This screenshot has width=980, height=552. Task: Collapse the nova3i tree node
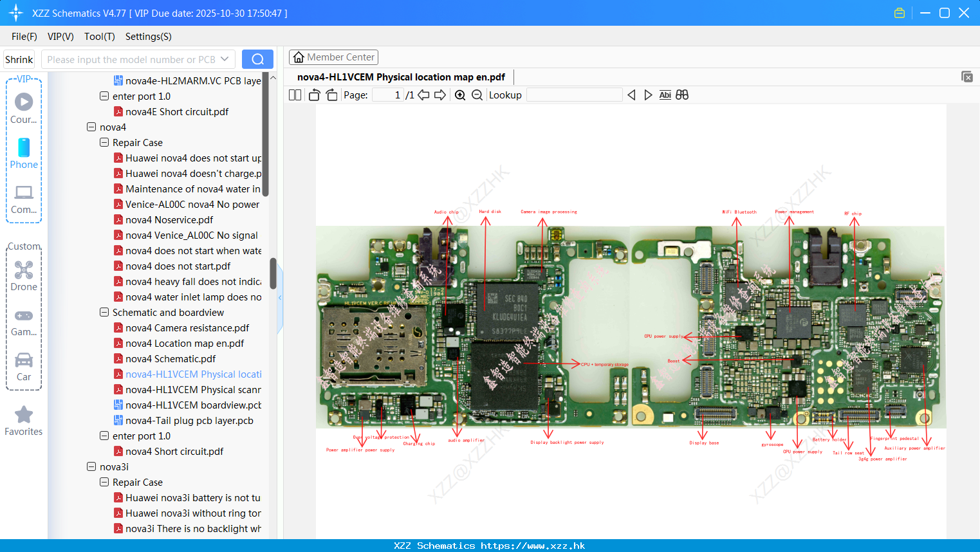pyautogui.click(x=91, y=467)
